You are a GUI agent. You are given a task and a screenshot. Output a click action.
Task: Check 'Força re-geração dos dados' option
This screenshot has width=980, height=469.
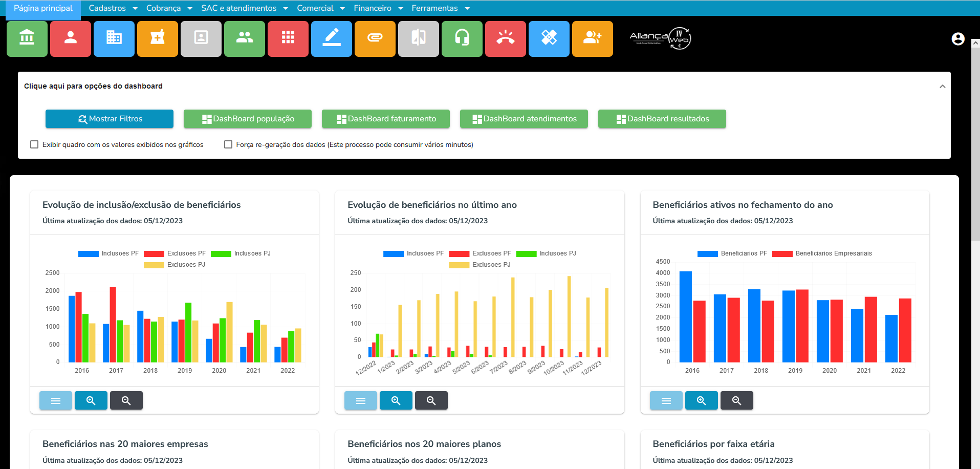[x=228, y=144]
